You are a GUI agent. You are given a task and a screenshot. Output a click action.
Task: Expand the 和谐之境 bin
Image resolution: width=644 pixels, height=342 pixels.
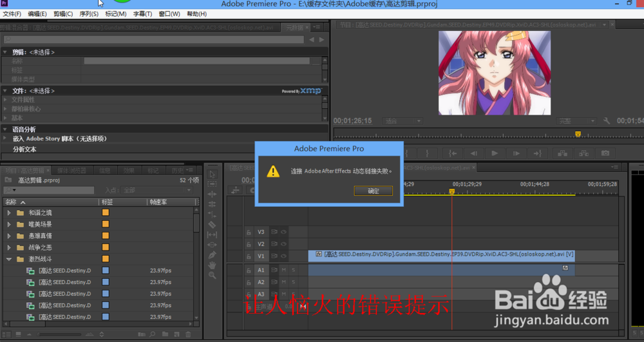9,213
